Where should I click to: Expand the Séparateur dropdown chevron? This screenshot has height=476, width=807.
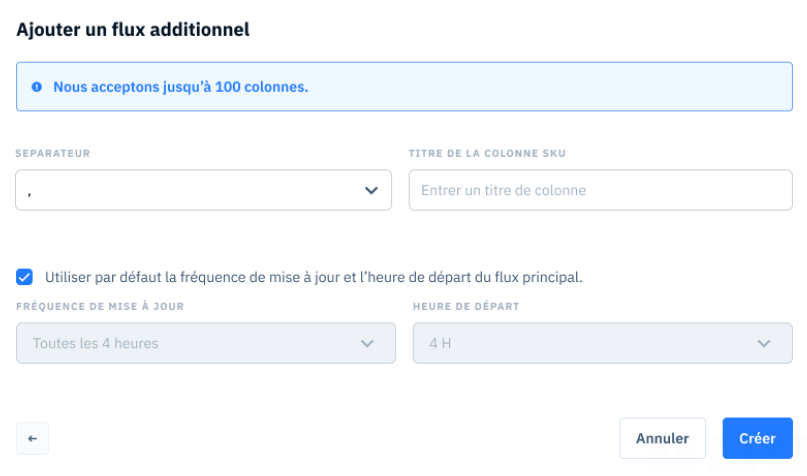click(x=371, y=190)
